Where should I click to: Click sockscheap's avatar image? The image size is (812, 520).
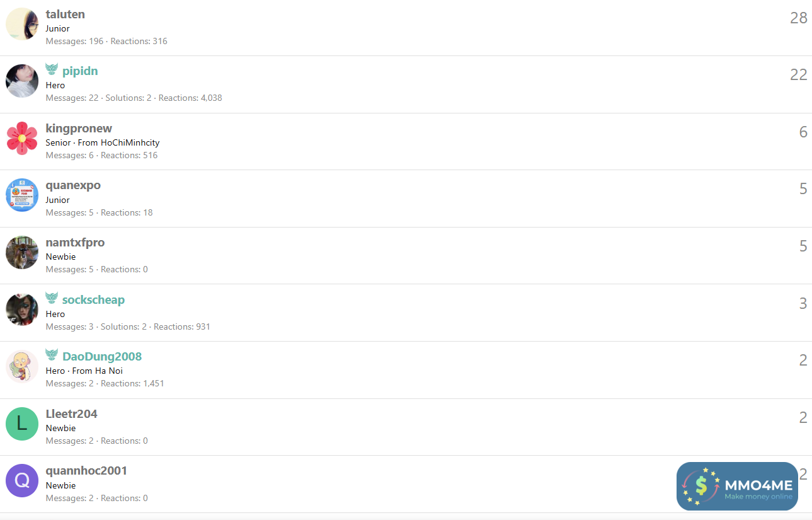(22, 309)
